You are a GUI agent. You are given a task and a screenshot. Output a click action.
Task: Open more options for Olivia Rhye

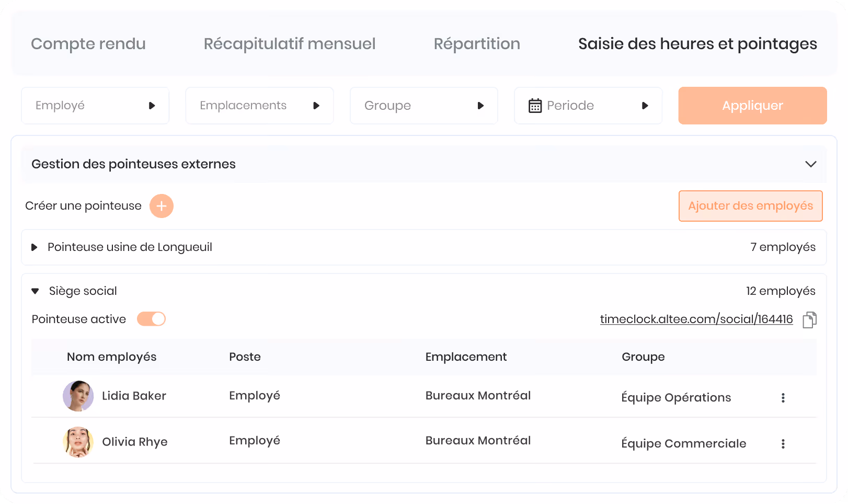click(783, 444)
